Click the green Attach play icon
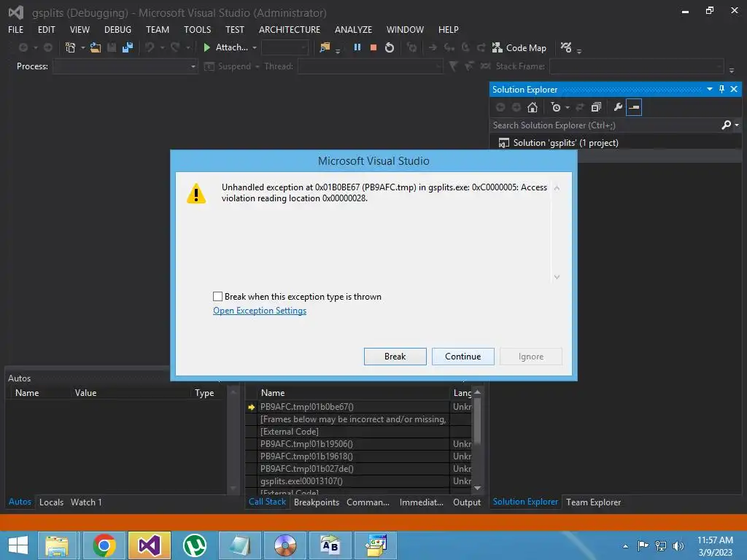 point(206,47)
